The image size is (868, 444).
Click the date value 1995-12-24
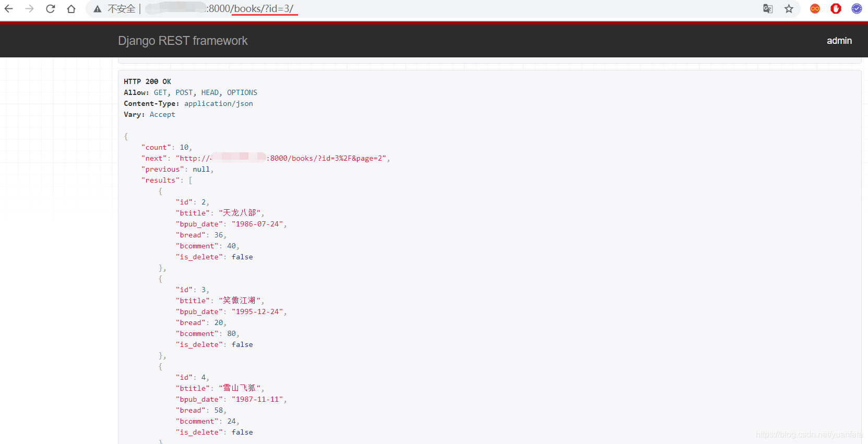tap(257, 311)
